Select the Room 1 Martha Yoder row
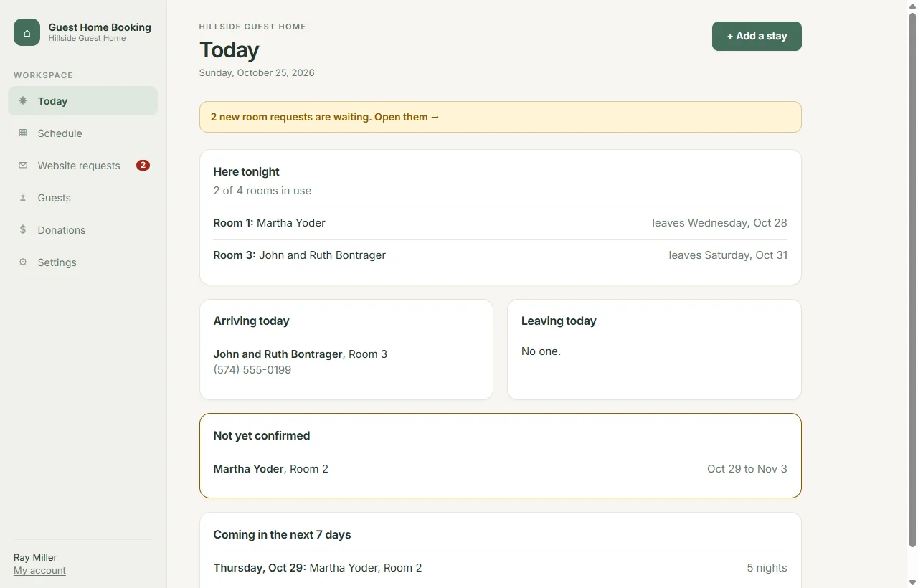The width and height of the screenshot is (918, 588). click(500, 223)
